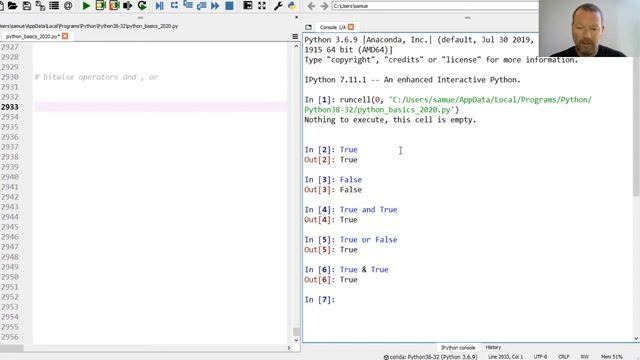Open Preferences with the wrench icon
Viewport: 640px width, 360px height.
point(278,6)
